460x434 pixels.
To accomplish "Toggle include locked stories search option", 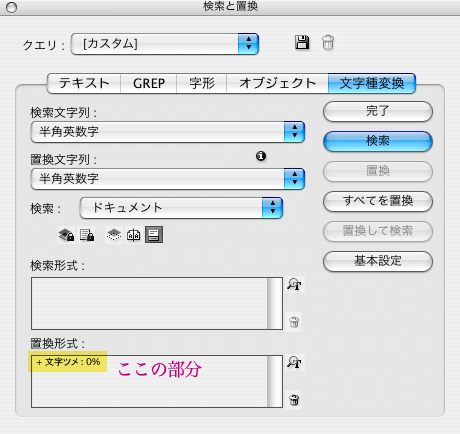I will (87, 235).
